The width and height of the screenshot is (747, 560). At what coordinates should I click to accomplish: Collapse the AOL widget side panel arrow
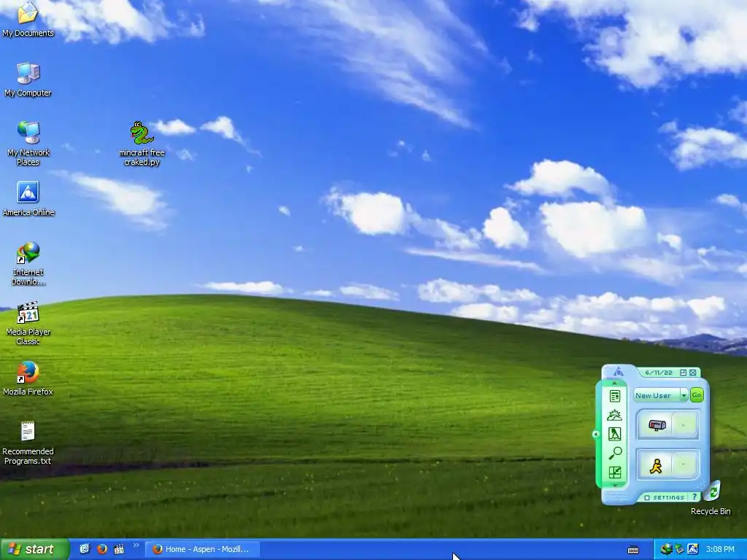click(595, 435)
